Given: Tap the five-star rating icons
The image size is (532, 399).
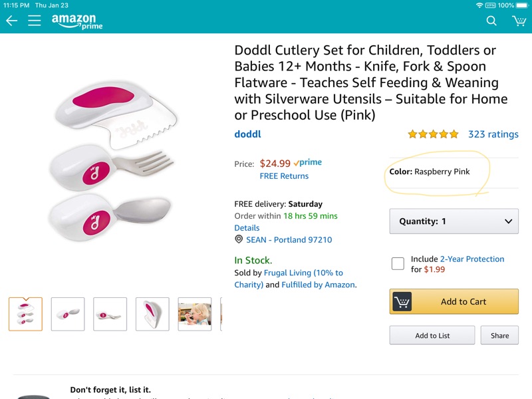Looking at the screenshot, I should pos(433,134).
